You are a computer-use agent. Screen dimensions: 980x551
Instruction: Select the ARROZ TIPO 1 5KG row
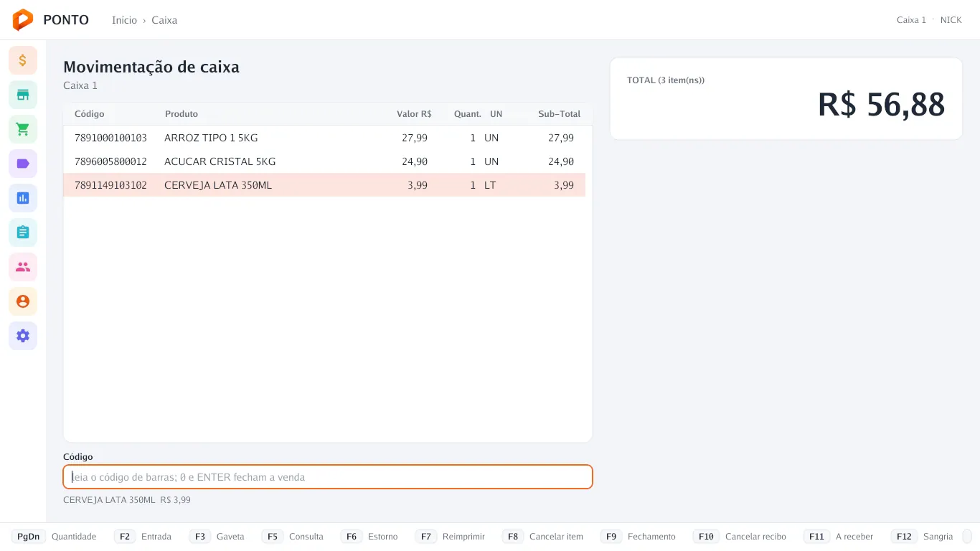click(324, 138)
